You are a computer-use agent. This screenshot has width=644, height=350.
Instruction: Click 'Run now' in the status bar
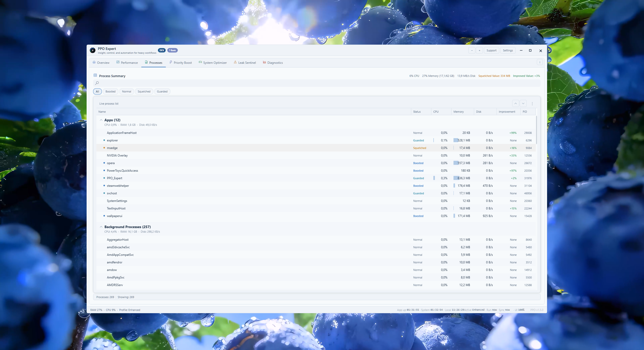(491, 310)
